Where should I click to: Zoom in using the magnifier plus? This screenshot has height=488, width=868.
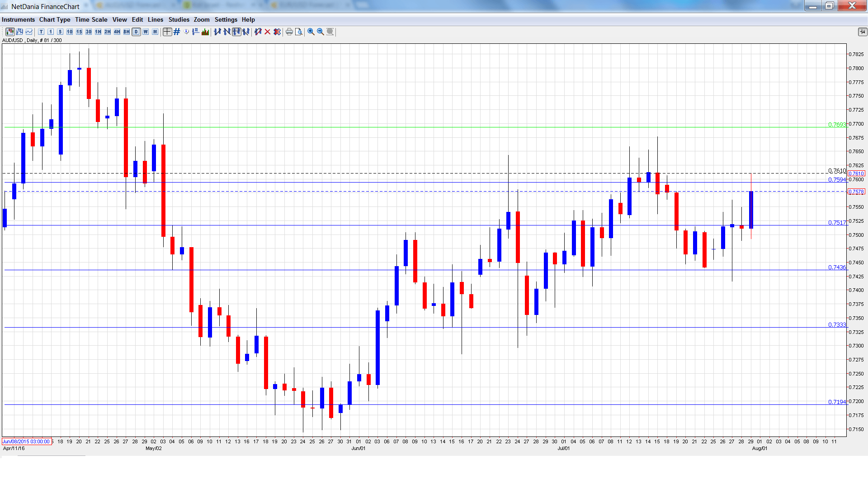coord(311,32)
